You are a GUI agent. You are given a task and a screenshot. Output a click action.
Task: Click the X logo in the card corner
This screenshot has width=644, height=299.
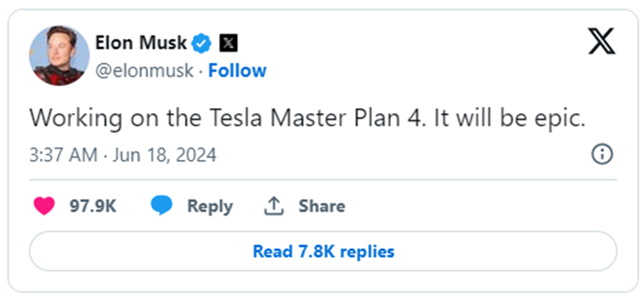[602, 41]
